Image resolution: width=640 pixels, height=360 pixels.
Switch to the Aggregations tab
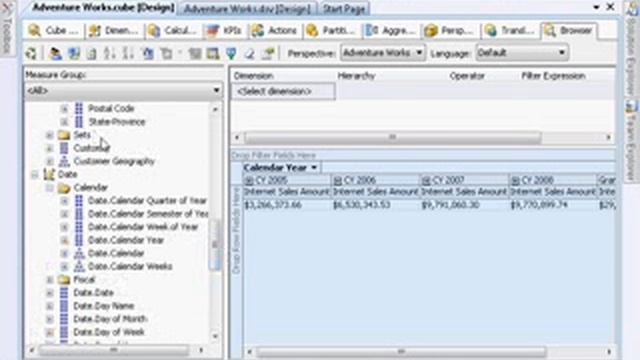[x=391, y=31]
